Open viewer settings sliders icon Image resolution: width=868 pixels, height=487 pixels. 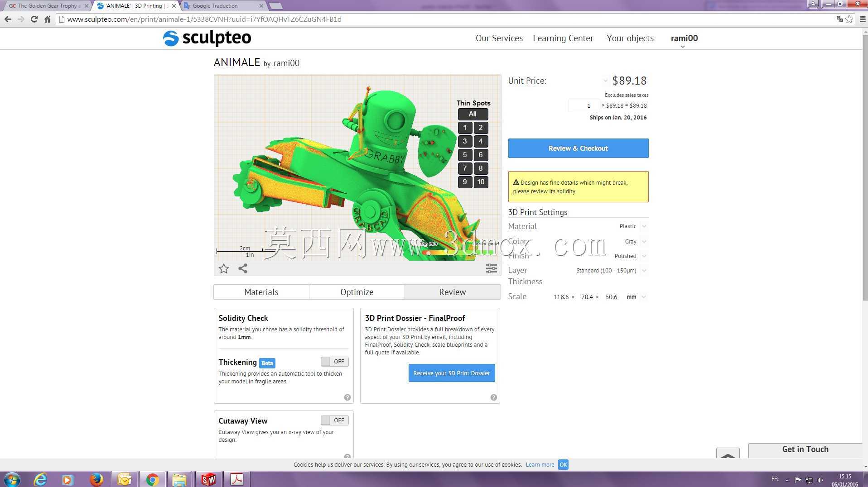(x=492, y=268)
